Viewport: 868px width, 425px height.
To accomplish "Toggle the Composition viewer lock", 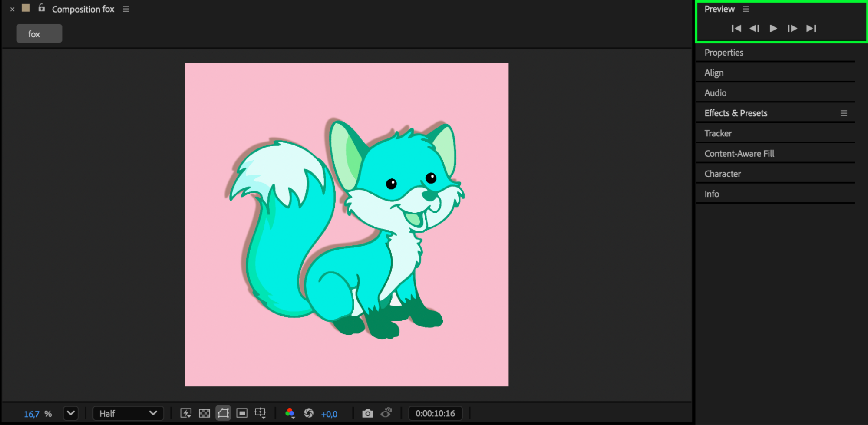I will [x=42, y=8].
